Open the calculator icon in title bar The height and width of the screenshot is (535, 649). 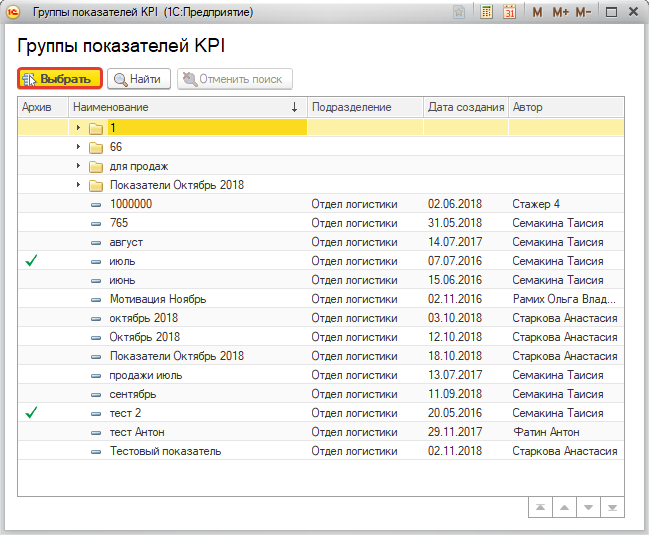point(486,12)
